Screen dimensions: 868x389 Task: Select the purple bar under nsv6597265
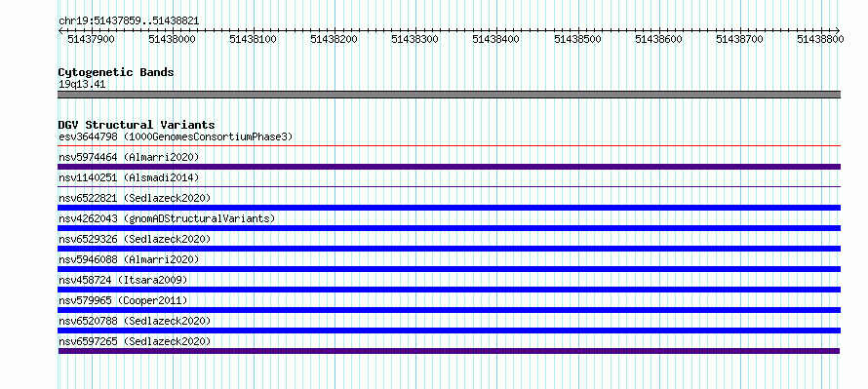[x=449, y=351]
